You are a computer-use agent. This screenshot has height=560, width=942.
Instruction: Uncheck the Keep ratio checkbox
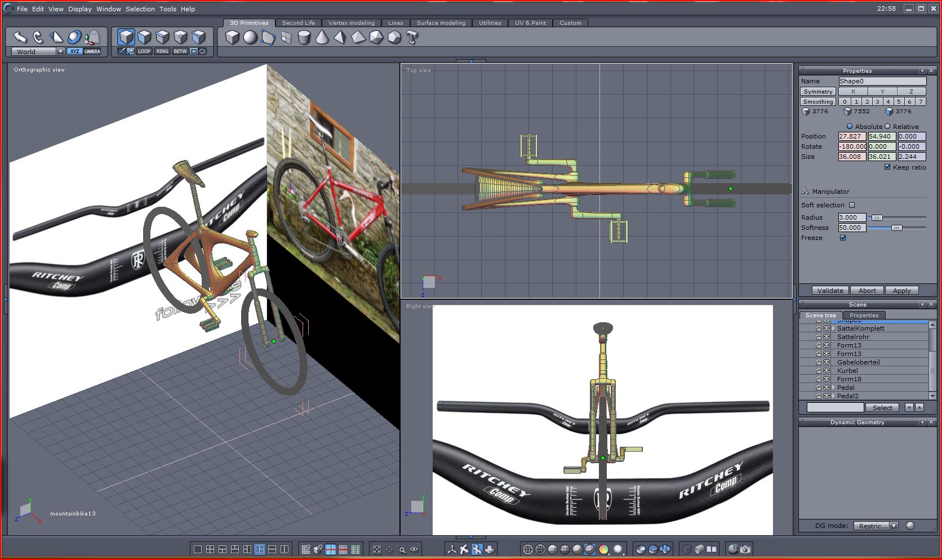tap(887, 167)
